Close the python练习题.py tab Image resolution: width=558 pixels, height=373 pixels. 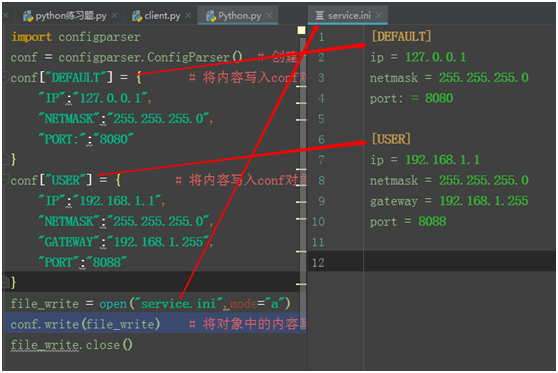[114, 16]
